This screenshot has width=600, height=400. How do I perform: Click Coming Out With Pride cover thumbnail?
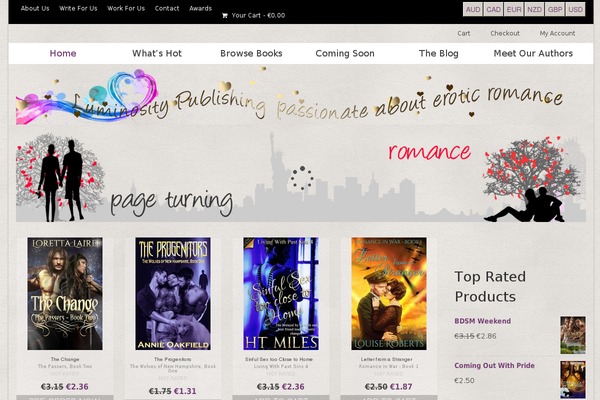(x=573, y=379)
